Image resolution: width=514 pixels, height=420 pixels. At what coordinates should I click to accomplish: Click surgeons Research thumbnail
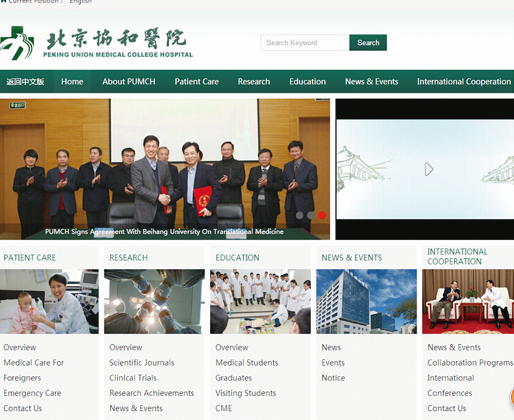pos(155,302)
